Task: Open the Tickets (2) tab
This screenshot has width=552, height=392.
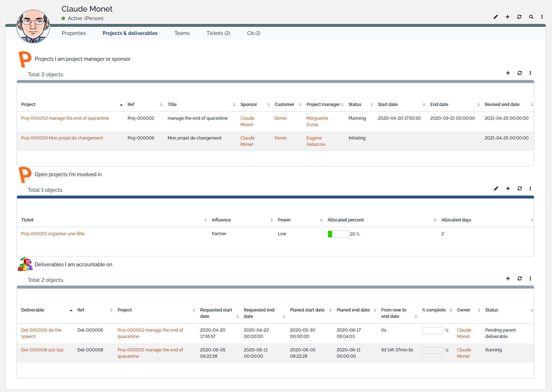Action: (218, 33)
